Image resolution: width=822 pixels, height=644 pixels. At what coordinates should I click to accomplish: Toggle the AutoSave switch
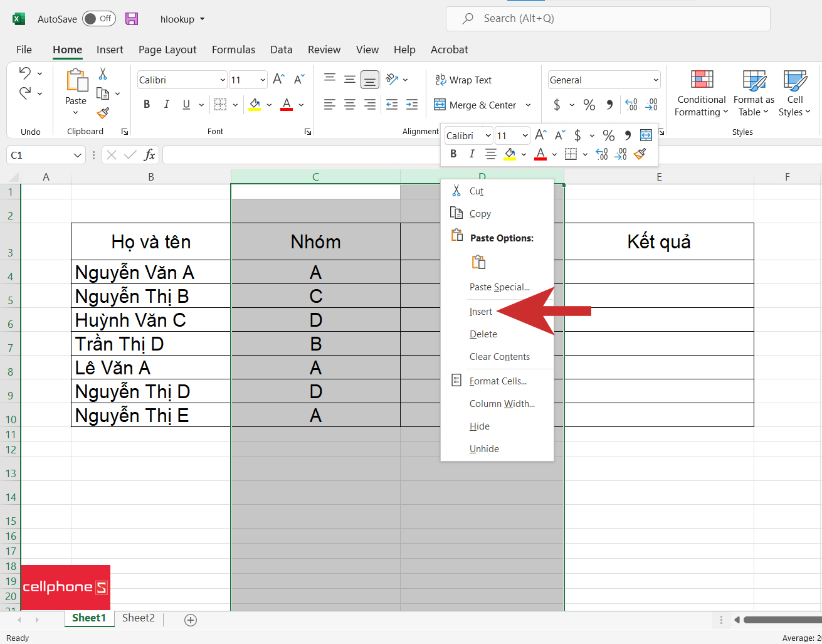(99, 19)
